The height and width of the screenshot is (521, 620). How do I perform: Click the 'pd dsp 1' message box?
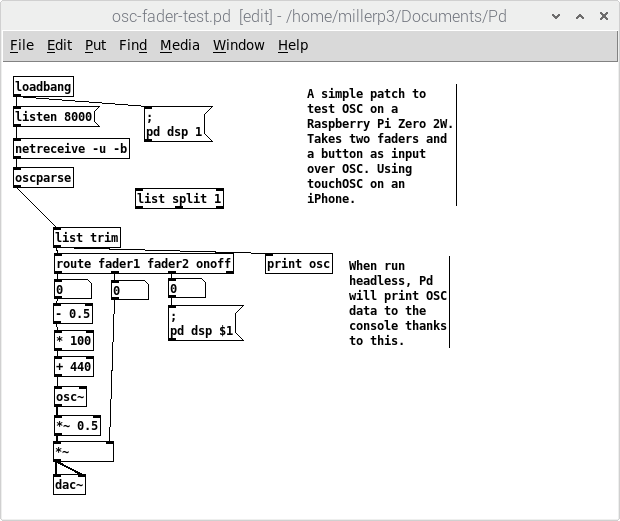pyautogui.click(x=178, y=125)
